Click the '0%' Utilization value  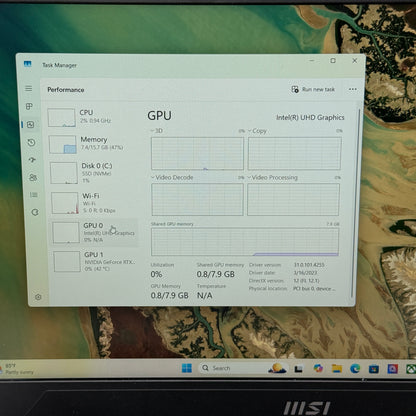click(156, 274)
